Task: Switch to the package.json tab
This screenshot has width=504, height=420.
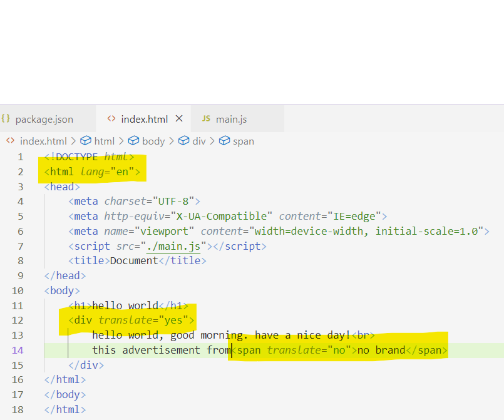Action: [x=44, y=119]
